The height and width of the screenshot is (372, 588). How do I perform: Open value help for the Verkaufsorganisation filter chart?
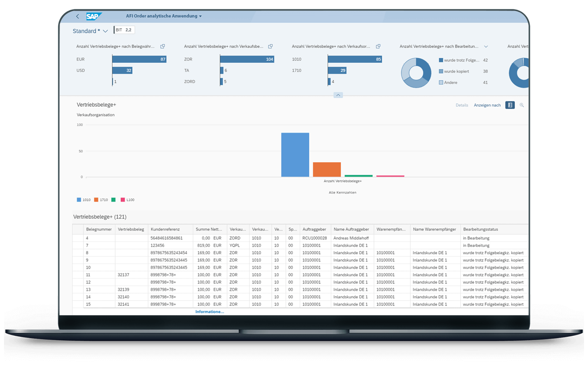378,46
